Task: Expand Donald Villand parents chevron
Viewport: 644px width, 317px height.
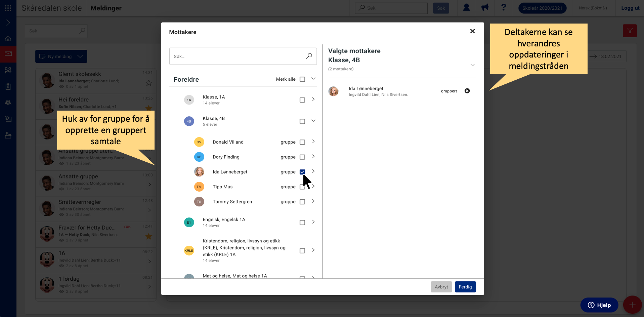Action: click(313, 142)
